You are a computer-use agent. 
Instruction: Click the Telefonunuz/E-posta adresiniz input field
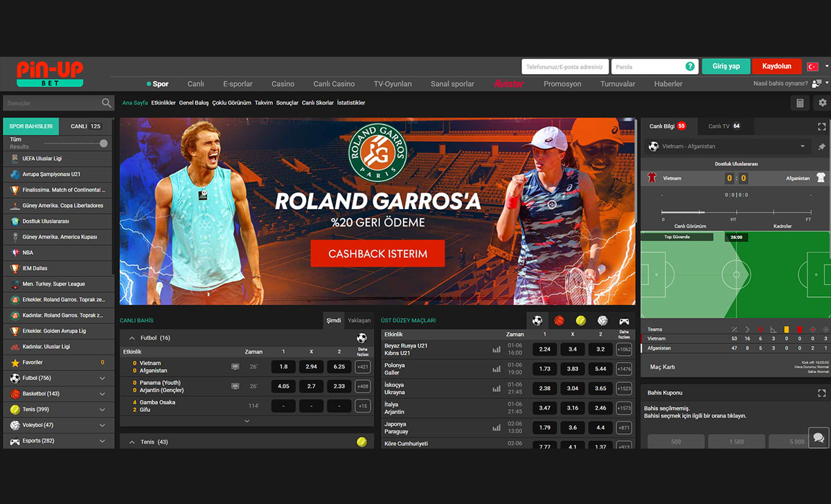coord(565,66)
